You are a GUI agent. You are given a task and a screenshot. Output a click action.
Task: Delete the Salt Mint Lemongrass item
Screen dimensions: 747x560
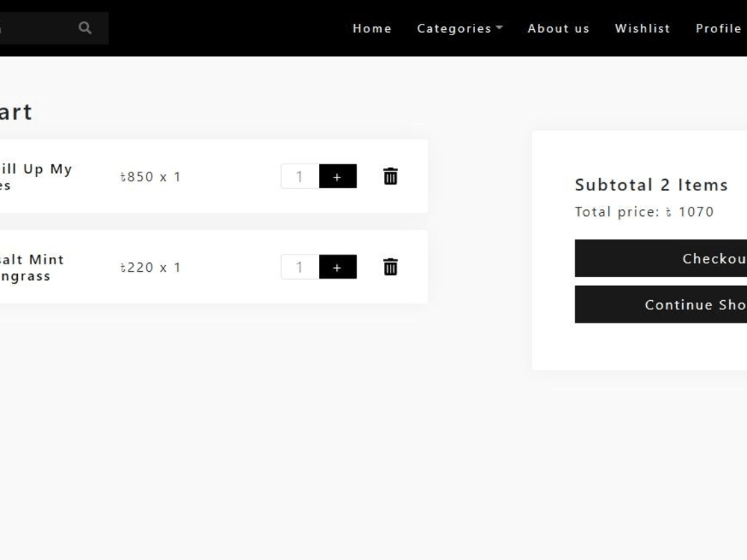390,267
